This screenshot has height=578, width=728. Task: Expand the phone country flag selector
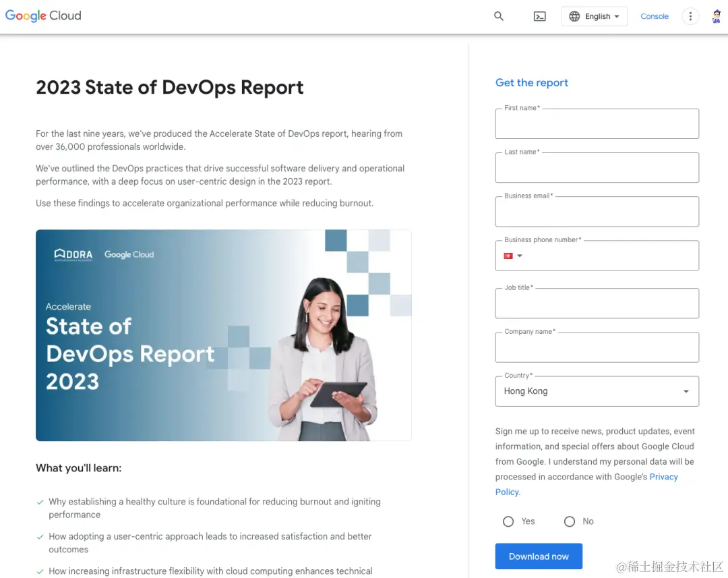513,256
